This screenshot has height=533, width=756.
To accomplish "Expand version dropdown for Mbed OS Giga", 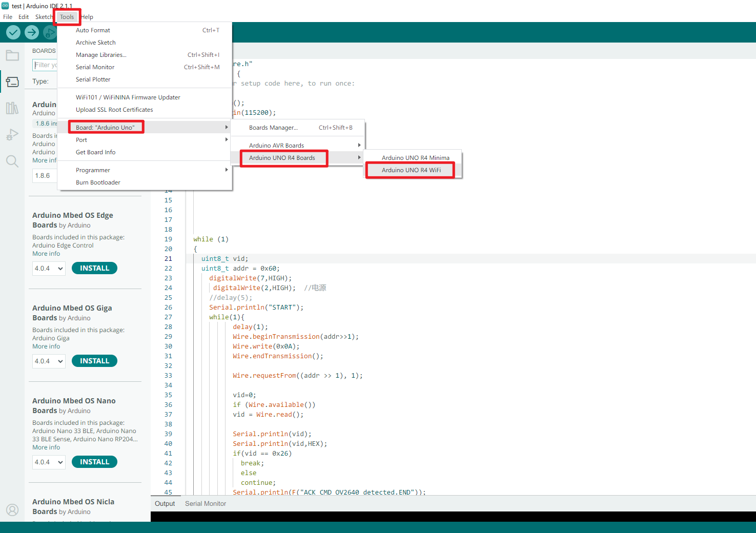I will coord(49,361).
